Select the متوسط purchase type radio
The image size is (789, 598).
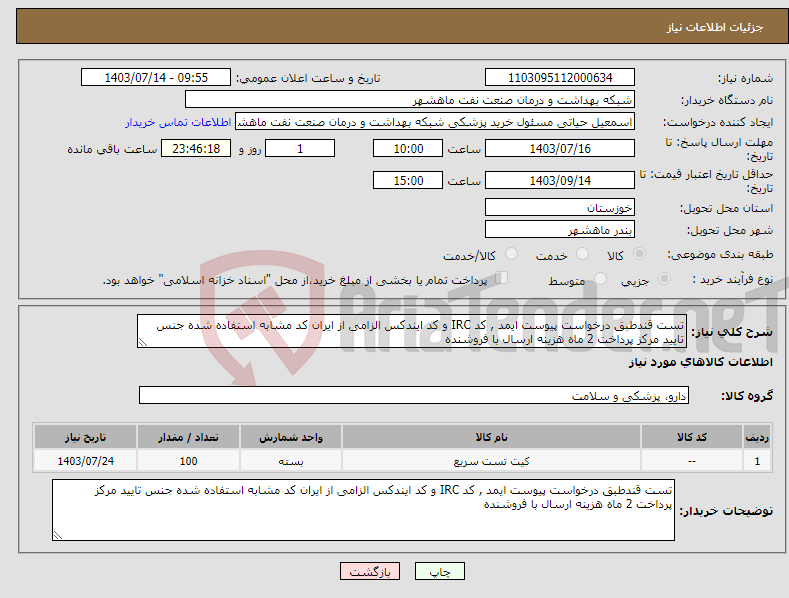click(x=600, y=278)
